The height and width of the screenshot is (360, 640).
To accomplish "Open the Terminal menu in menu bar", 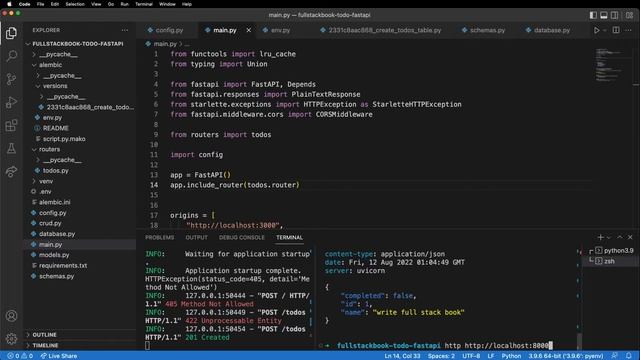I will [x=144, y=4].
